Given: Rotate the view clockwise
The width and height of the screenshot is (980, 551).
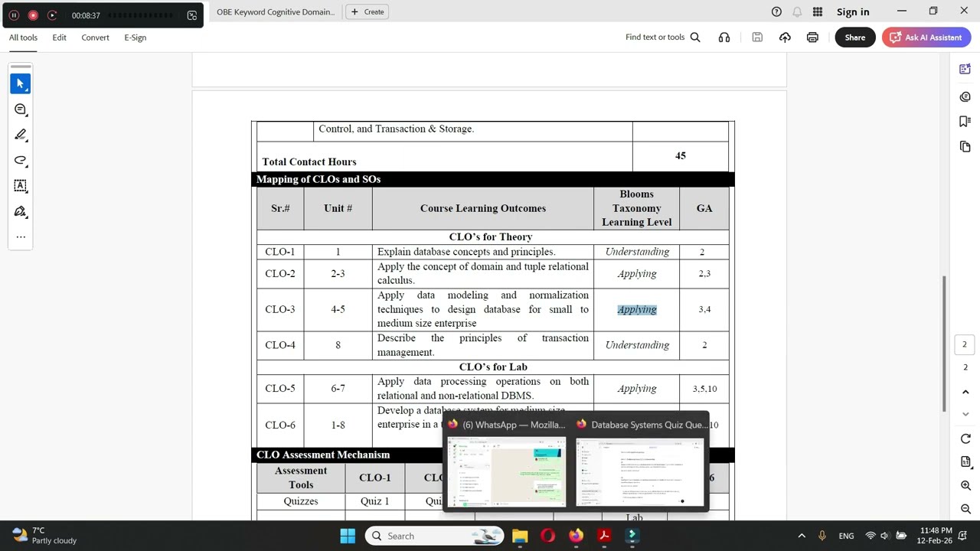Looking at the screenshot, I should click(965, 439).
